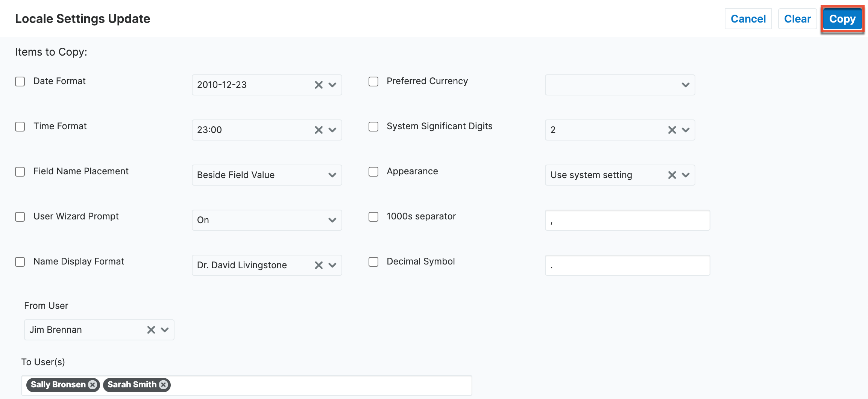Remove Sally Bronsen from To User(s)

(92, 384)
